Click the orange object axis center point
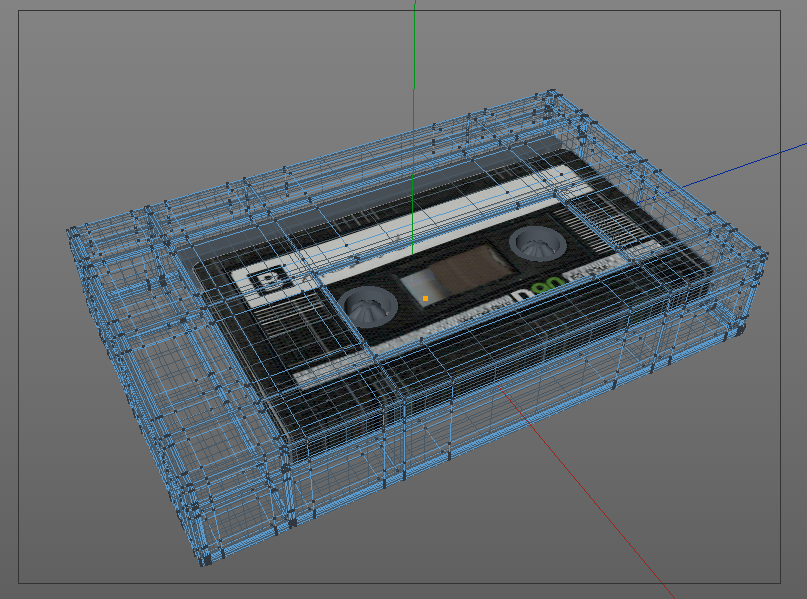807x599 pixels. [425, 298]
